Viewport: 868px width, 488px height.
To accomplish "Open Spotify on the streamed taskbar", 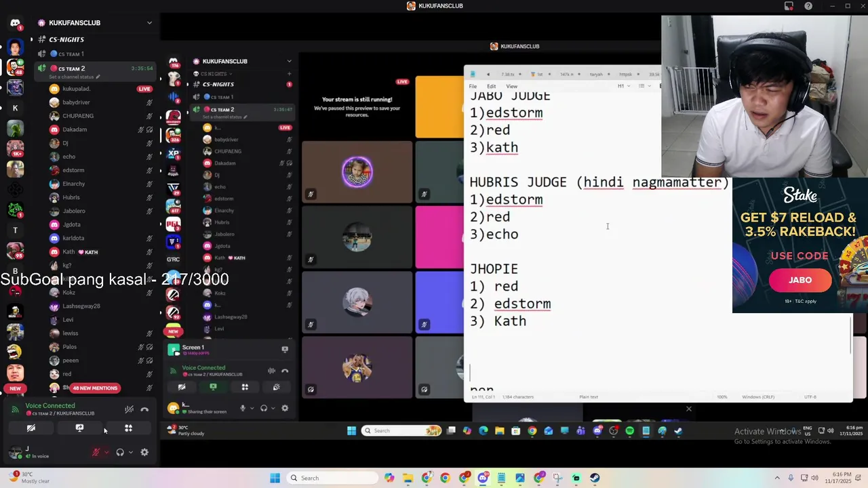I will pos(629,430).
